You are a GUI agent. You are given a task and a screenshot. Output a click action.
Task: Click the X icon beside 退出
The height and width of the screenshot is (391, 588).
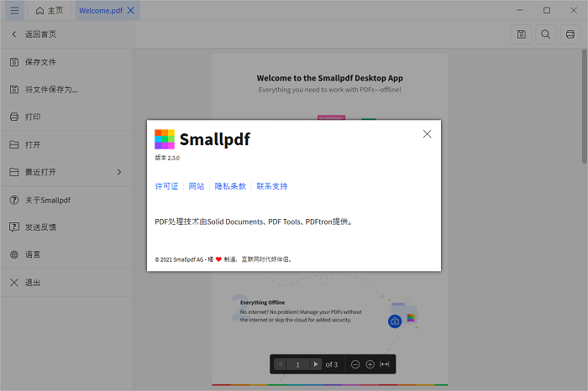14,283
